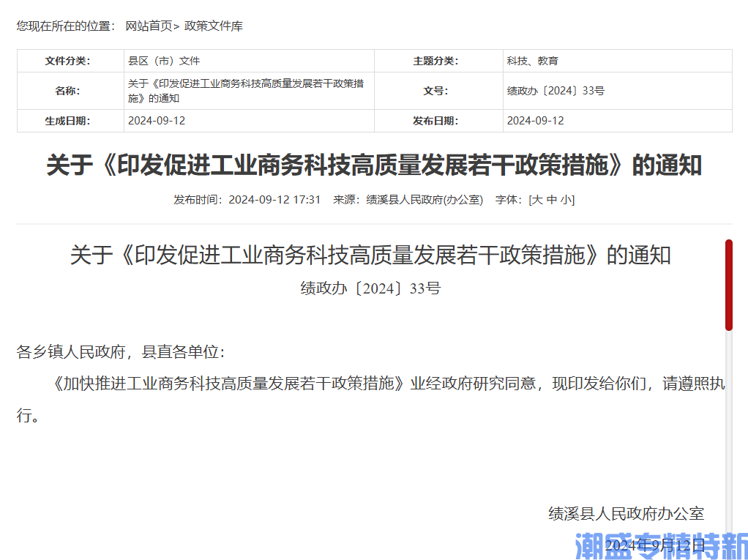The width and height of the screenshot is (748, 560).
Task: Open the 政策文件库 breadcrumb link
Action: pos(214,26)
